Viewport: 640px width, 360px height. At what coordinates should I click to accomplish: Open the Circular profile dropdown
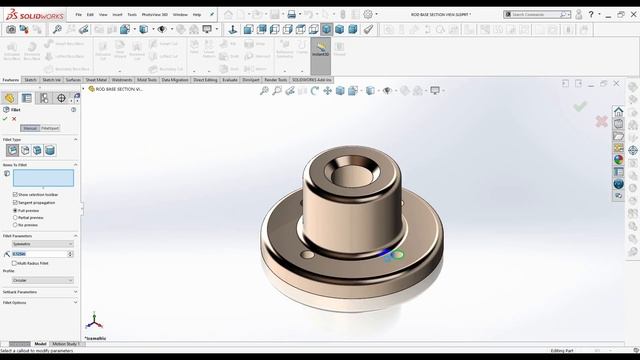43,280
